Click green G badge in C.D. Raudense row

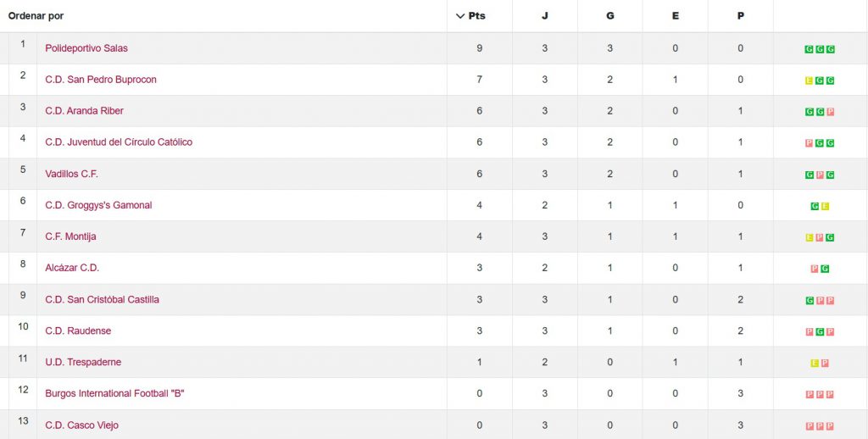820,331
